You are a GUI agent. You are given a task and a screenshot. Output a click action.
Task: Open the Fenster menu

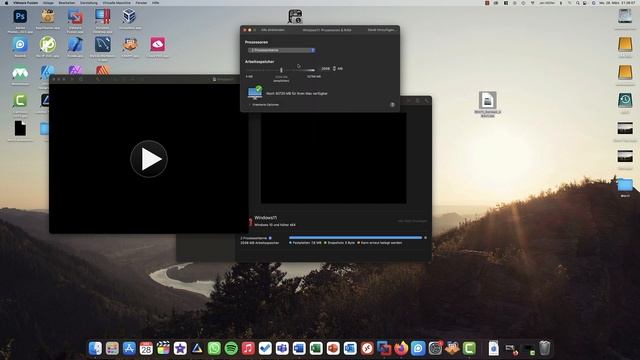click(x=141, y=3)
